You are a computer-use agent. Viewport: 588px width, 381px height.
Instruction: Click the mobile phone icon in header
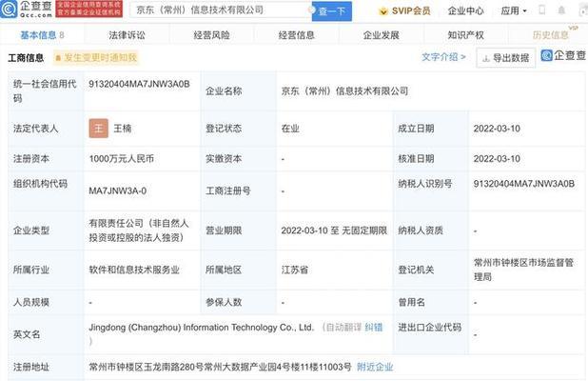click(542, 10)
